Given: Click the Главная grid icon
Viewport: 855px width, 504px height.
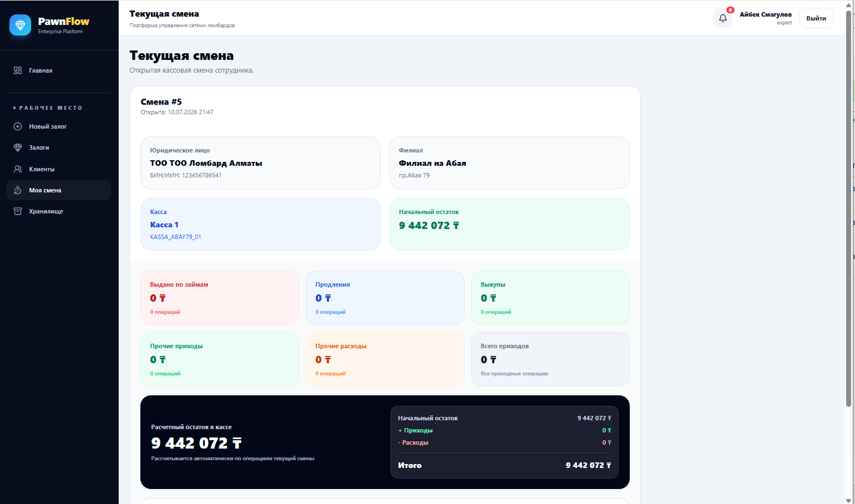Looking at the screenshot, I should coord(18,70).
